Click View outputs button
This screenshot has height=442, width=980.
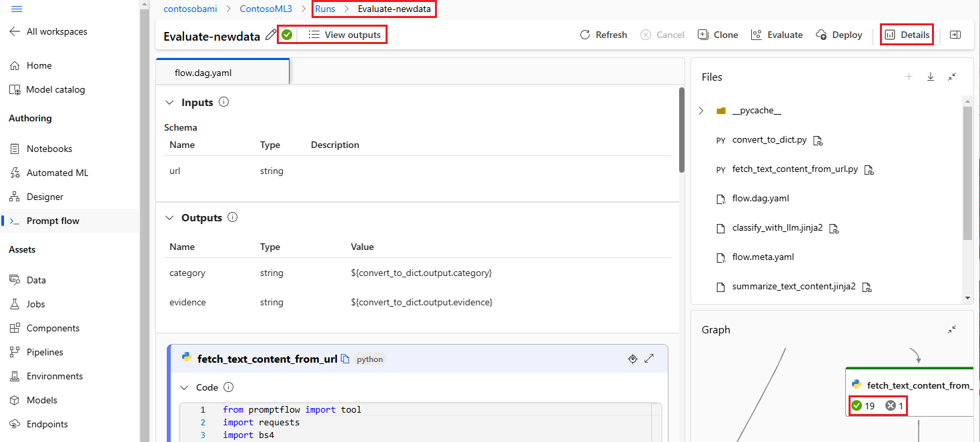(x=345, y=35)
